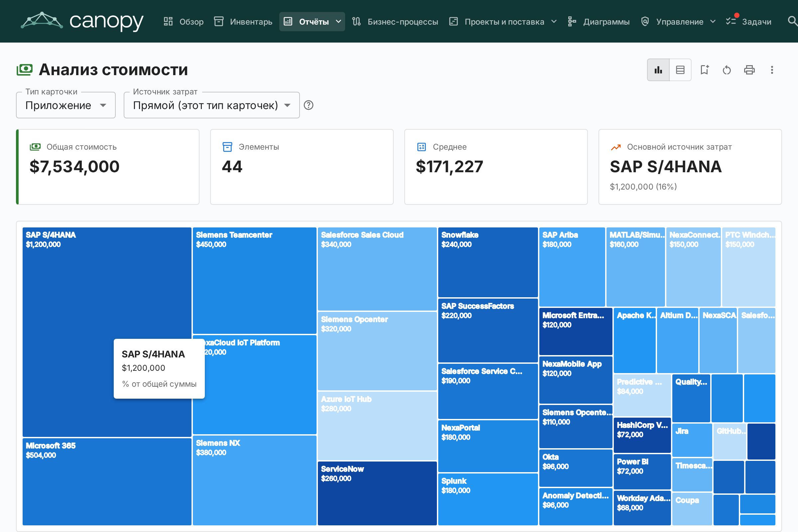Image resolution: width=798 pixels, height=532 pixels.
Task: Click the Microsoft 365 treemap tile
Action: coord(107,482)
